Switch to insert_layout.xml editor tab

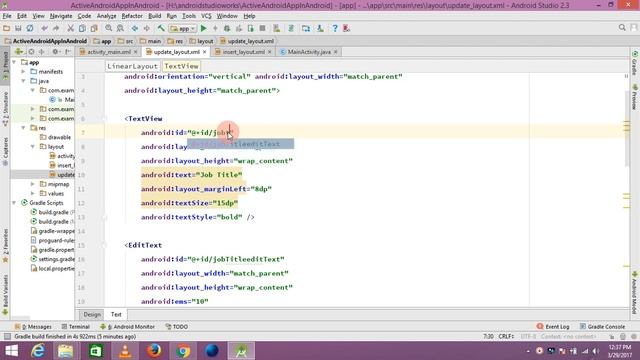click(x=243, y=52)
